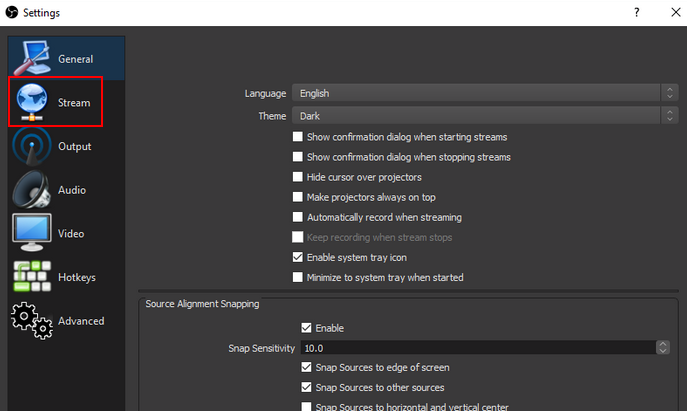Viewport: 687px width, 411px height.
Task: Toggle Automatically record when streaming
Action: [298, 217]
